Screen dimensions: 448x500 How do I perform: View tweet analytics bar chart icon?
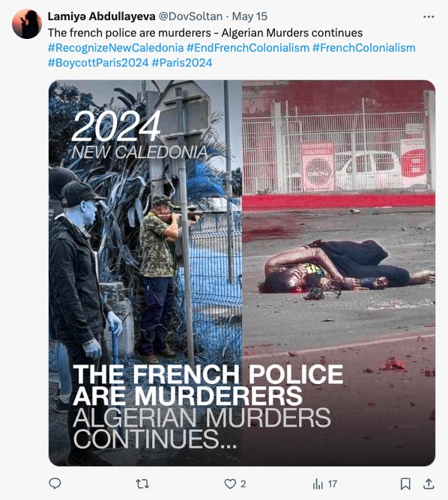(318, 484)
